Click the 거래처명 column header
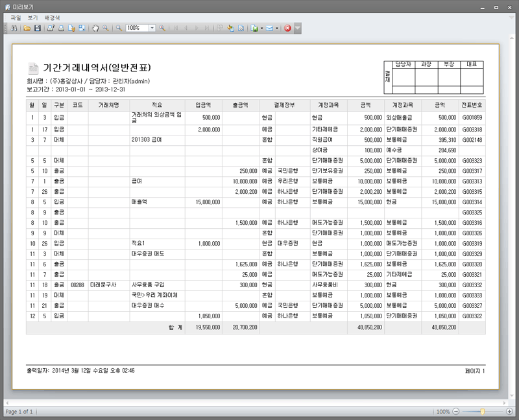The image size is (519, 420). (x=108, y=105)
